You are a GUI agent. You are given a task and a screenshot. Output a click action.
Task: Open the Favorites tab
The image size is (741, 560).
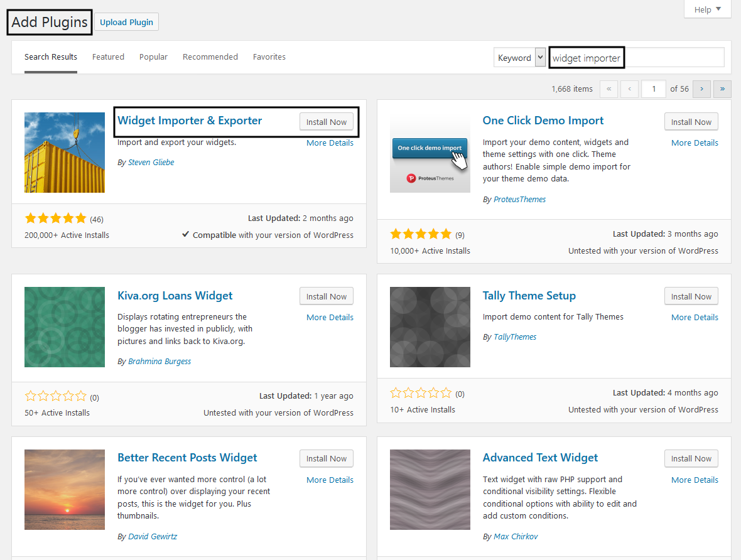click(269, 57)
